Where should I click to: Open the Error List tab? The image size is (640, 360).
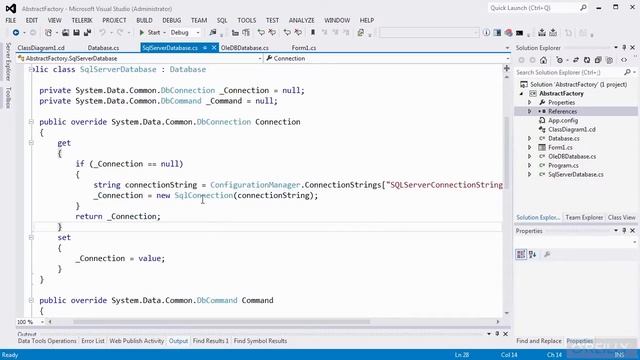point(93,341)
